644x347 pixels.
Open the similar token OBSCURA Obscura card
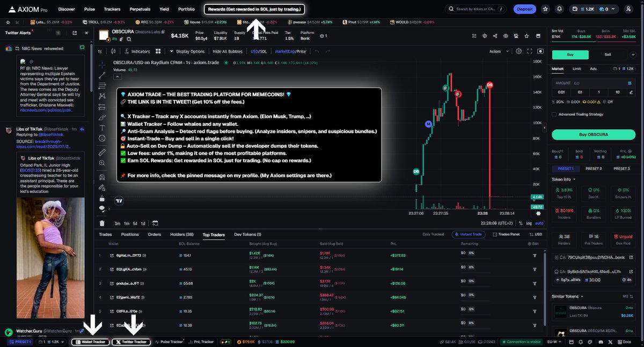(x=595, y=313)
